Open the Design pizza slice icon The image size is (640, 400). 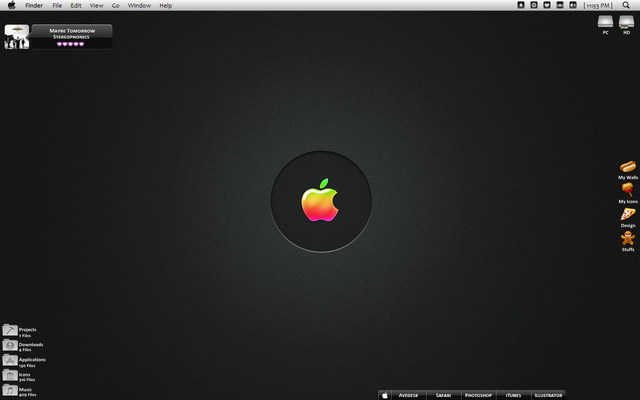[628, 214]
